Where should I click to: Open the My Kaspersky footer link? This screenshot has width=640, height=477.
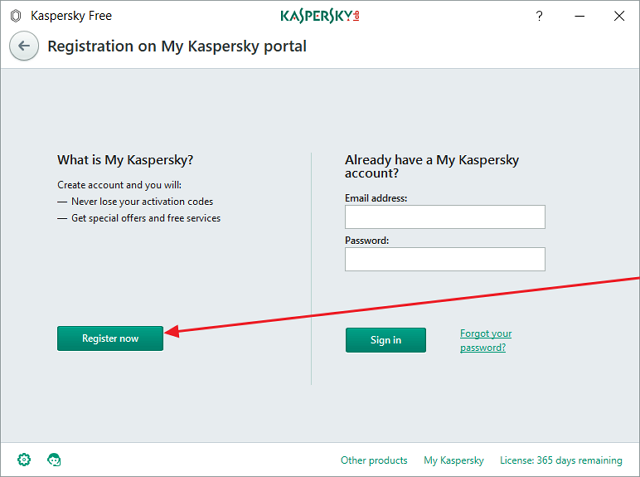pyautogui.click(x=453, y=460)
